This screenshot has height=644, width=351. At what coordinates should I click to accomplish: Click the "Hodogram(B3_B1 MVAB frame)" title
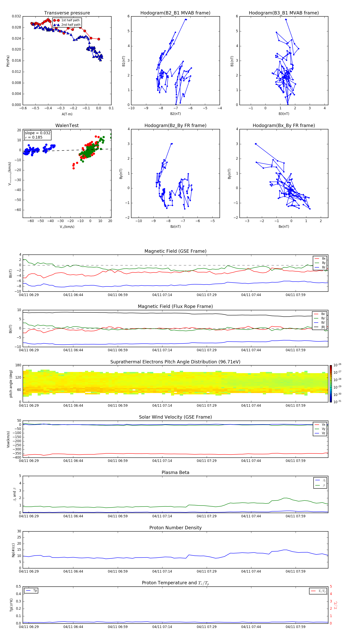click(284, 13)
